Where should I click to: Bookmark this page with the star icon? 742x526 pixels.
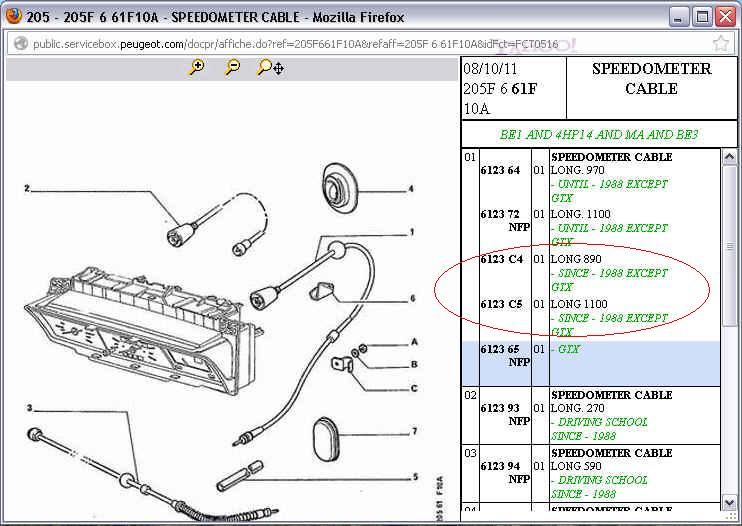click(x=720, y=44)
